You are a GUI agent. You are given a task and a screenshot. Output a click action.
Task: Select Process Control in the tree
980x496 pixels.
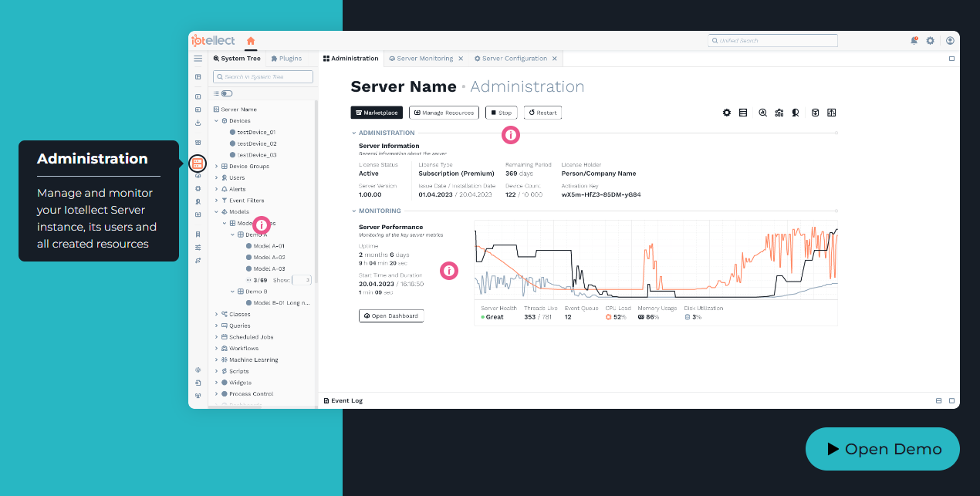coord(251,394)
